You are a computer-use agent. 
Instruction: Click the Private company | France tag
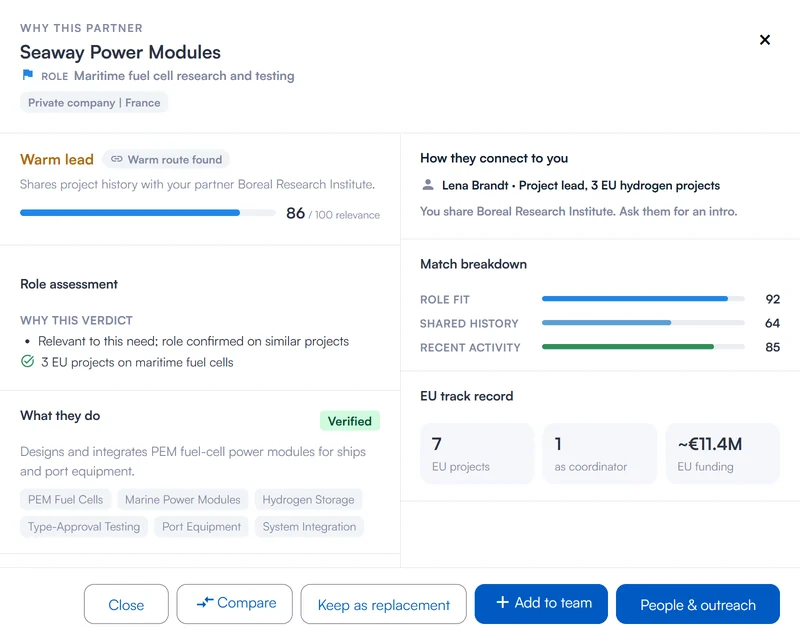94,103
